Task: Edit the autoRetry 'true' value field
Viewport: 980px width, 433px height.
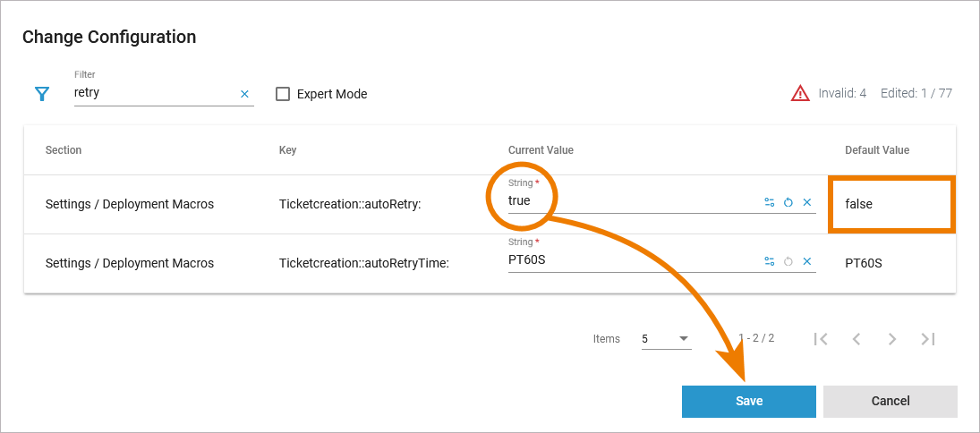Action: [626, 202]
